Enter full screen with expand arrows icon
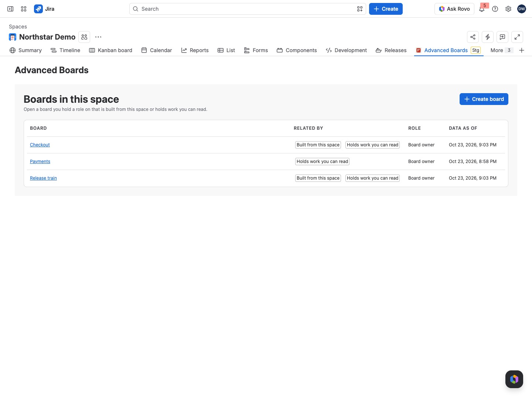 click(517, 37)
